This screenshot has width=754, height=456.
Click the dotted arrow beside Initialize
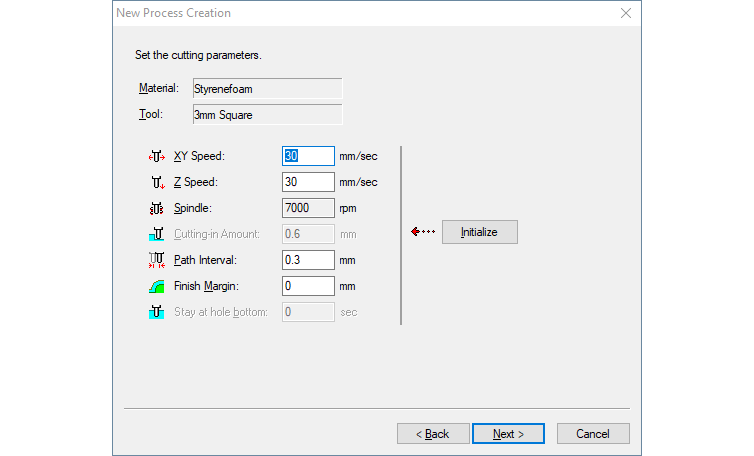[424, 232]
